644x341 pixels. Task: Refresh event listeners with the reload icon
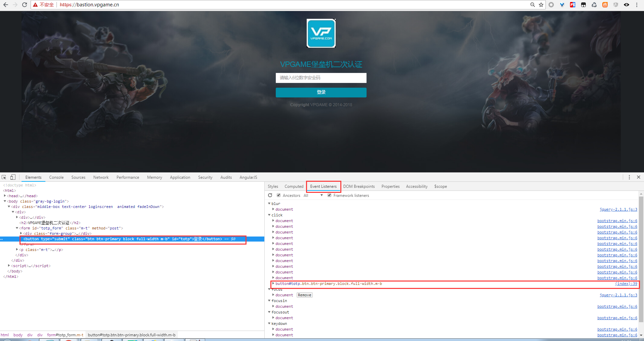click(270, 195)
